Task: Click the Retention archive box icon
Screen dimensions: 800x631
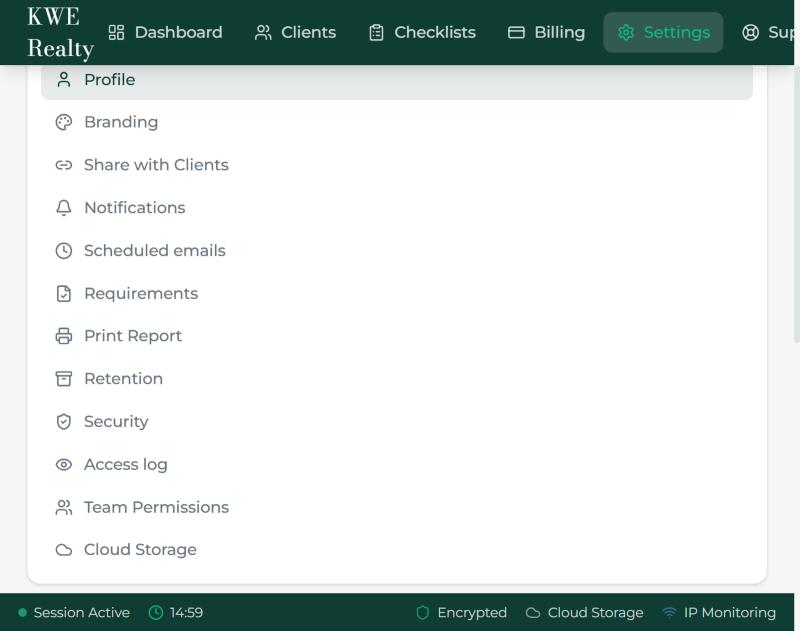Action: pos(64,379)
